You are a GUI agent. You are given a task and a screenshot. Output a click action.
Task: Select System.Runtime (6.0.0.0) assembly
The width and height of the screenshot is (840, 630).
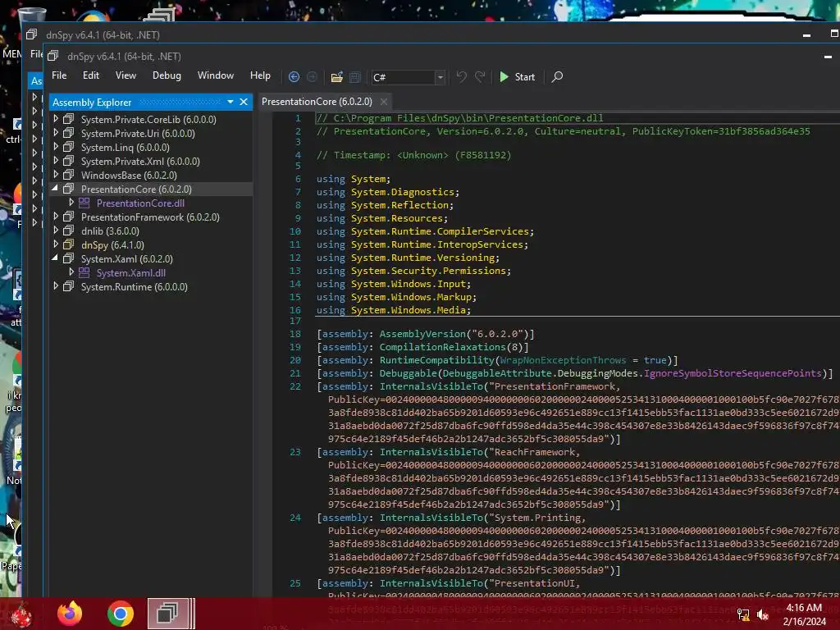click(x=134, y=286)
